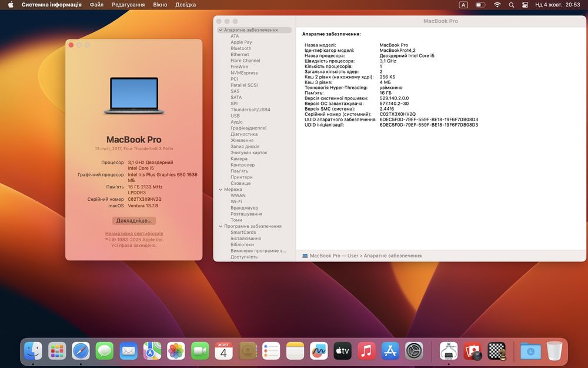
Task: Click MacBook Pro — User path item
Action: (334, 256)
